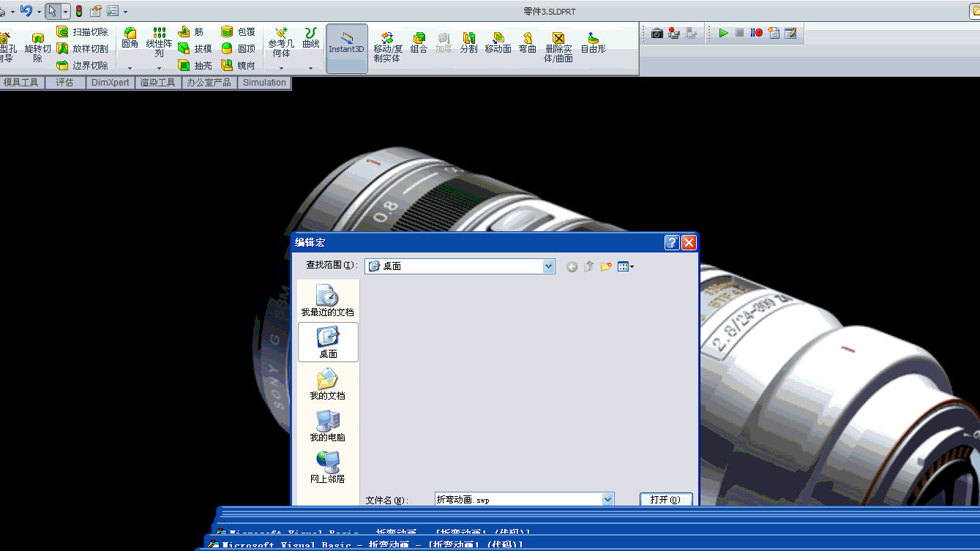The height and width of the screenshot is (551, 980).
Task: Click the record/pause macro icon
Action: point(757,33)
